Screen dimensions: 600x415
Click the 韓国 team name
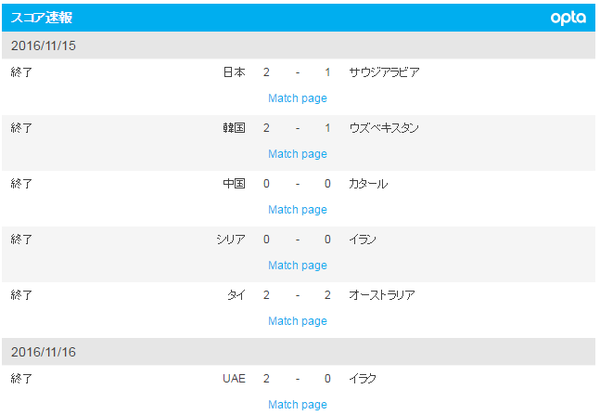[234, 128]
